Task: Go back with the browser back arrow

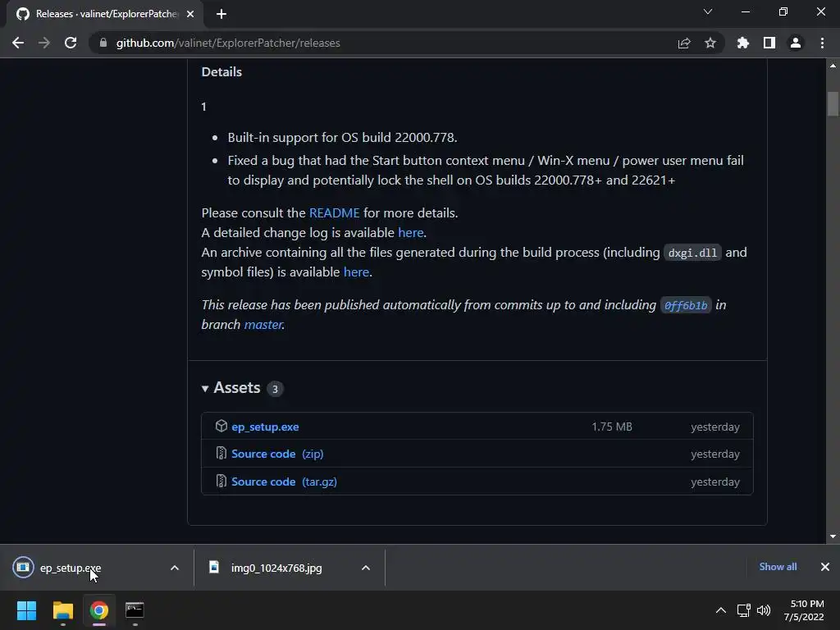Action: (18, 43)
